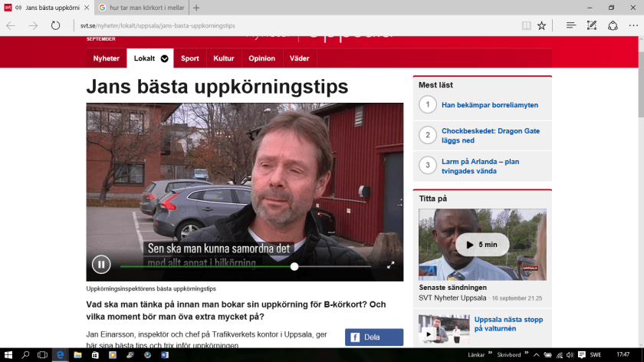Image resolution: width=644 pixels, height=362 pixels.
Task: Switch to the Google körkort tab
Action: pos(142,8)
